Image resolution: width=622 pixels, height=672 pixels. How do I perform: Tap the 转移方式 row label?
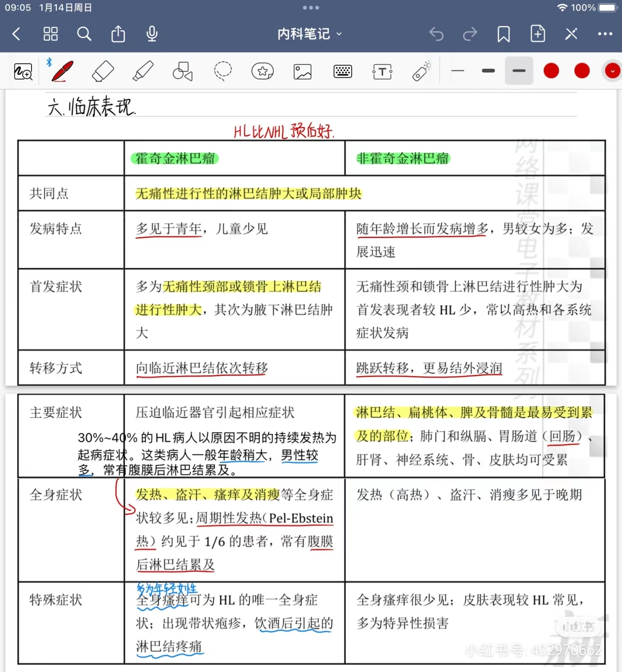[56, 368]
